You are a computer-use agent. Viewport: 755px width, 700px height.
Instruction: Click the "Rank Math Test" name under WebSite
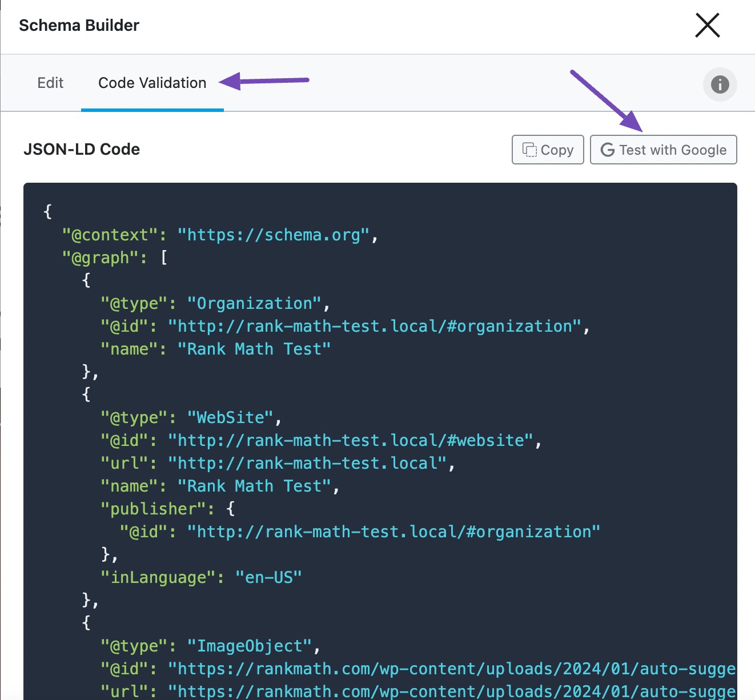pos(254,486)
